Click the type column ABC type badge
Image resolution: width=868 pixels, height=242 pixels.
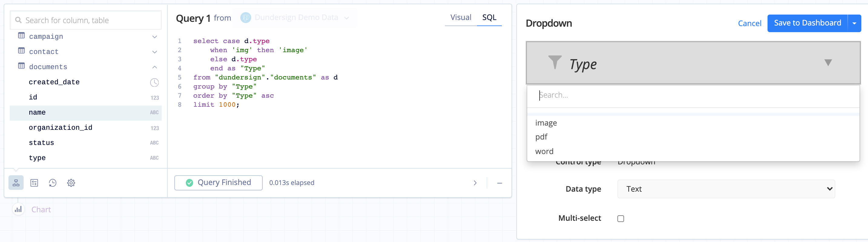[154, 158]
